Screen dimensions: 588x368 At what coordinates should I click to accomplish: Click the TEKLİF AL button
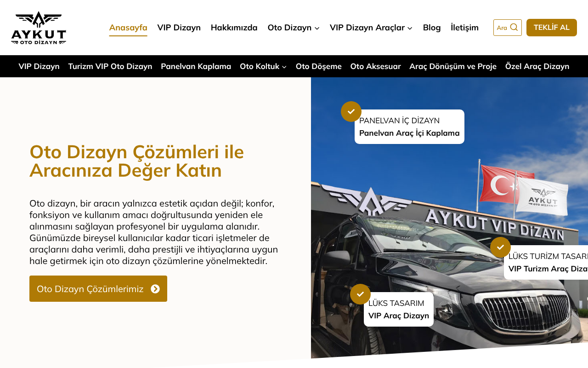552,28
